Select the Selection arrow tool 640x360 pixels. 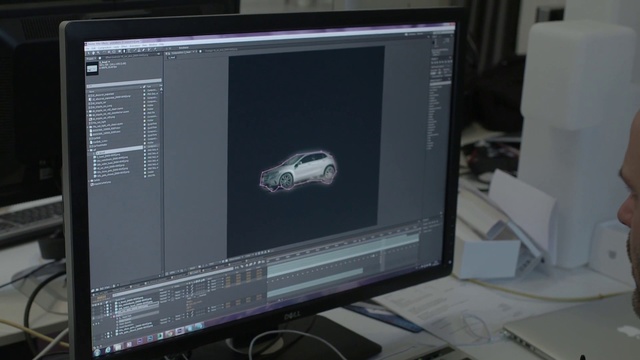click(x=89, y=53)
